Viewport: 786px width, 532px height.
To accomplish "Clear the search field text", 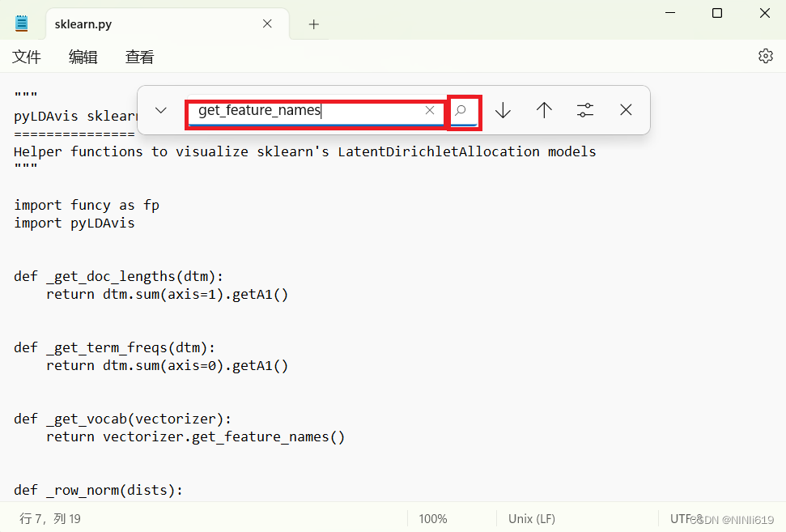I will (x=430, y=110).
